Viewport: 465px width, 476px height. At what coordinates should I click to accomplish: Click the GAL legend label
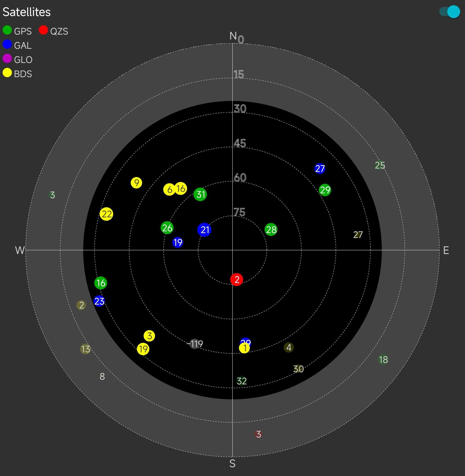pyautogui.click(x=23, y=46)
